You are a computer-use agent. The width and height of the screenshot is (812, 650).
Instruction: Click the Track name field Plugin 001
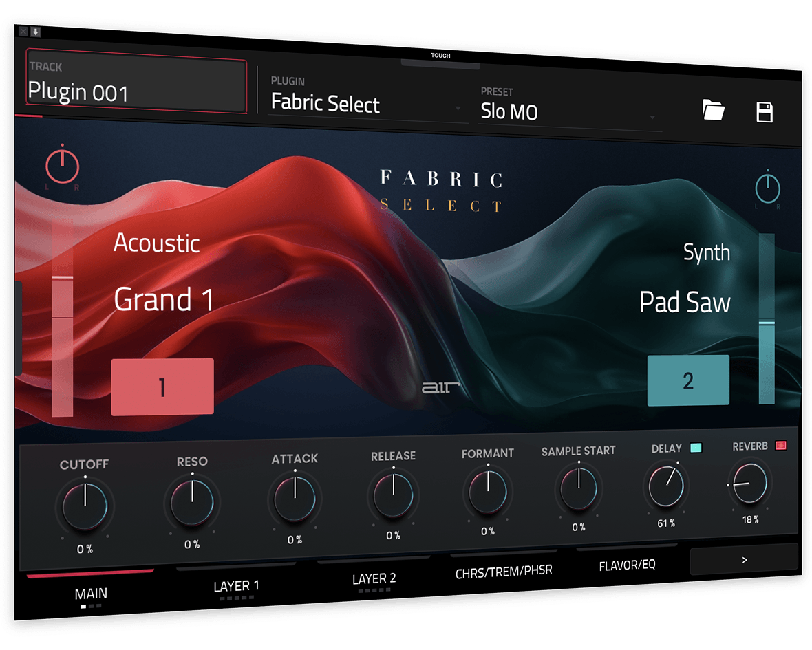pos(136,86)
